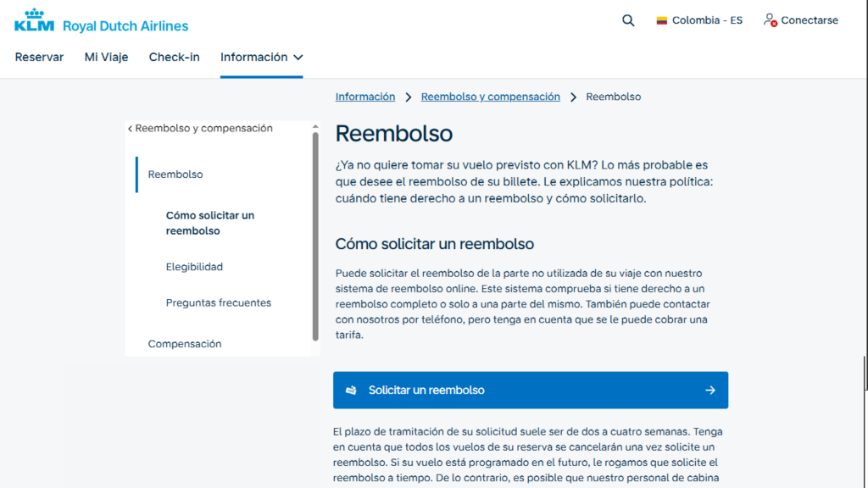Open the search magnifier icon
868x488 pixels.
point(628,20)
